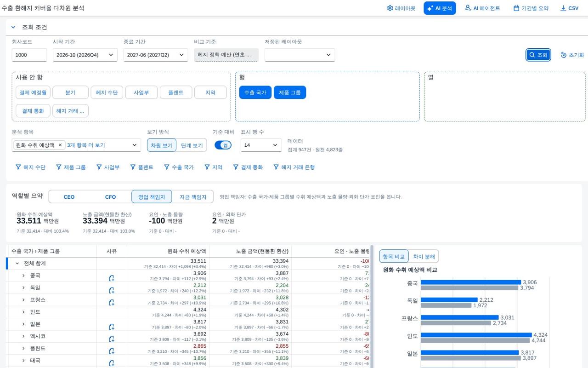Click the sparkle icon on AI 분석

[x=430, y=8]
